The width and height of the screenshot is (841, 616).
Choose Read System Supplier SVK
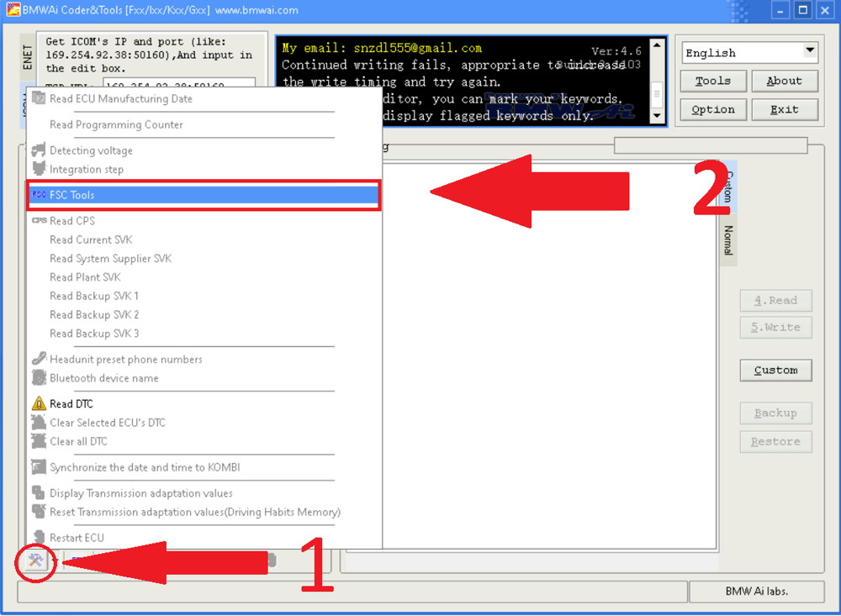(x=110, y=258)
